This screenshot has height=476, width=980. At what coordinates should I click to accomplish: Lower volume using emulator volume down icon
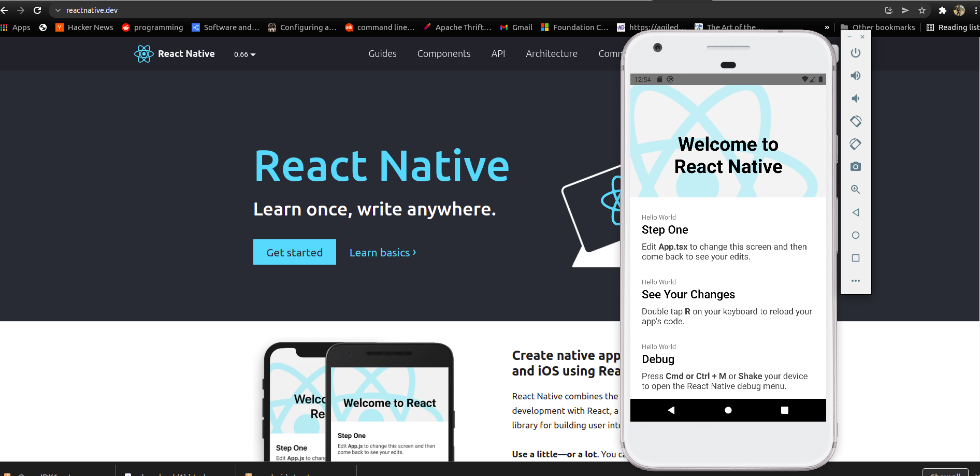point(856,98)
